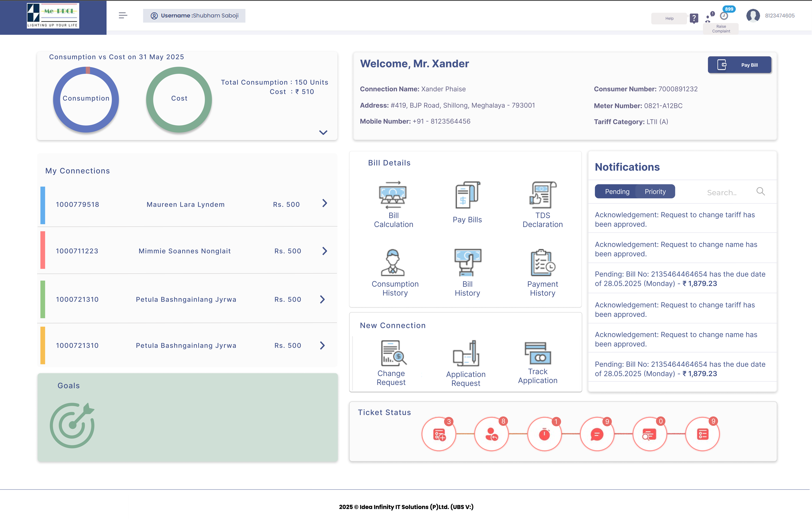Expand the Consumption vs Cost panel chevron
The image size is (812, 525).
323,132
